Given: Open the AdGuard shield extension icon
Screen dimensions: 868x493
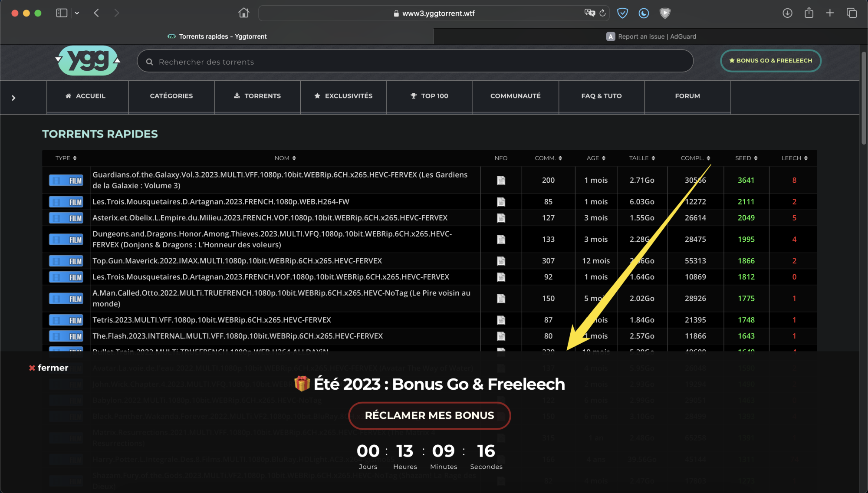Looking at the screenshot, I should (x=622, y=13).
